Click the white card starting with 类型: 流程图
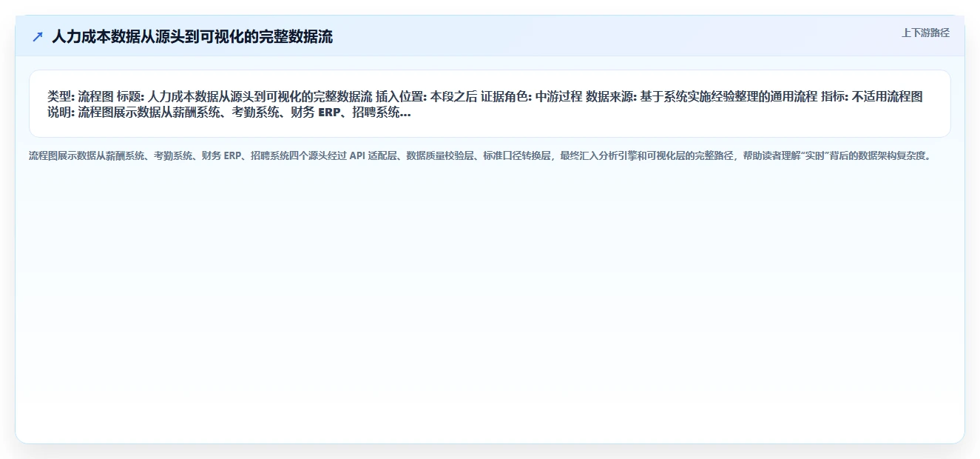980x459 pixels. [490, 104]
